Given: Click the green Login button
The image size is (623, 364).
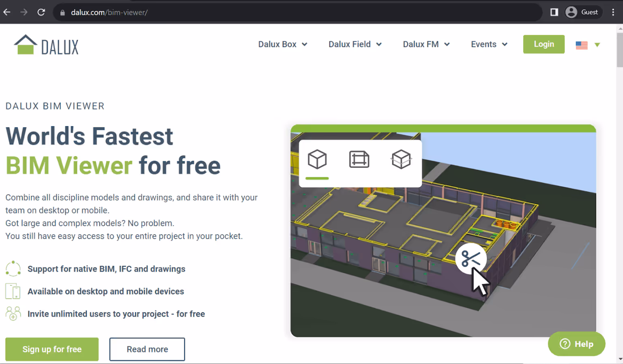Looking at the screenshot, I should coord(544,44).
